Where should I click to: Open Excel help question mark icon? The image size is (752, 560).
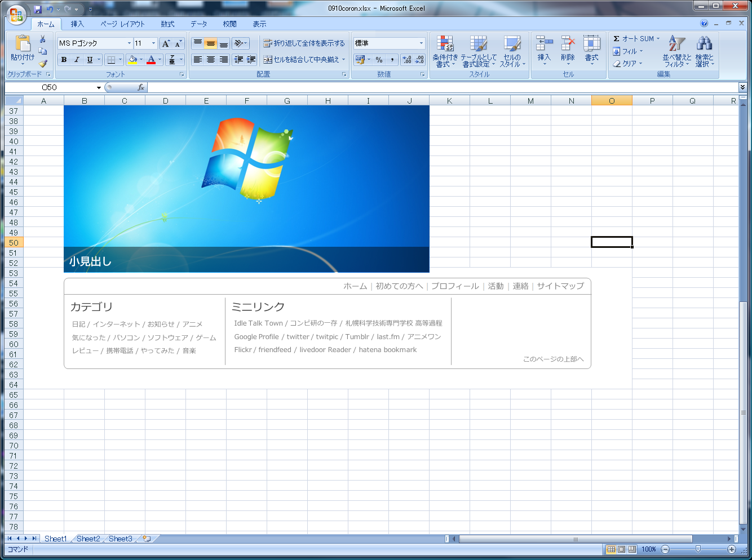(704, 24)
